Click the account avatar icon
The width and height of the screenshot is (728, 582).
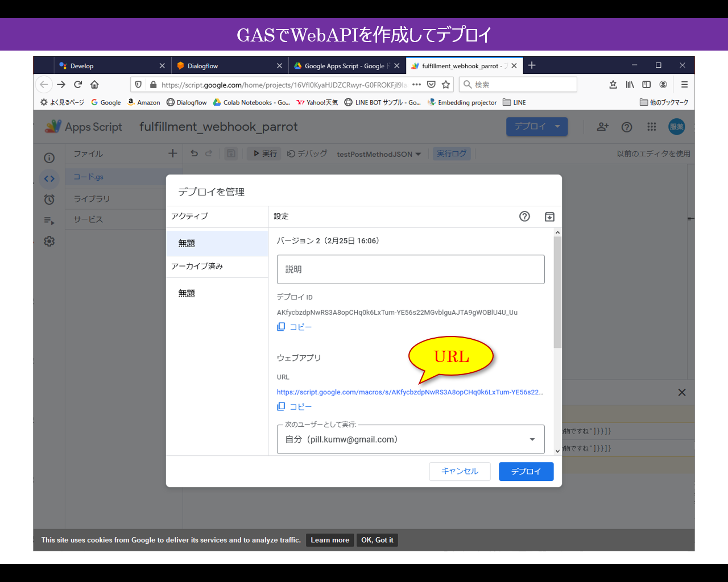pyautogui.click(x=677, y=127)
